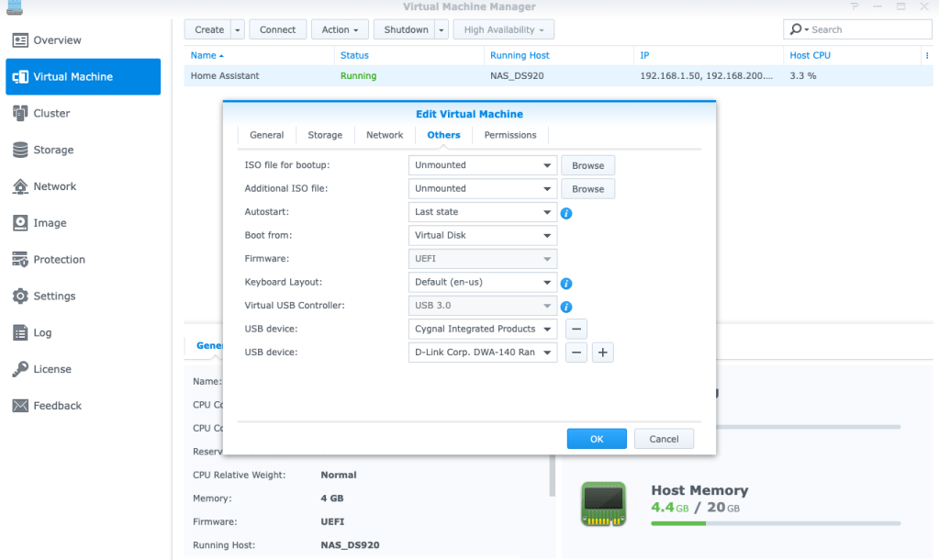Click the Protection sidebar icon
This screenshot has width=939, height=560.
pos(20,260)
